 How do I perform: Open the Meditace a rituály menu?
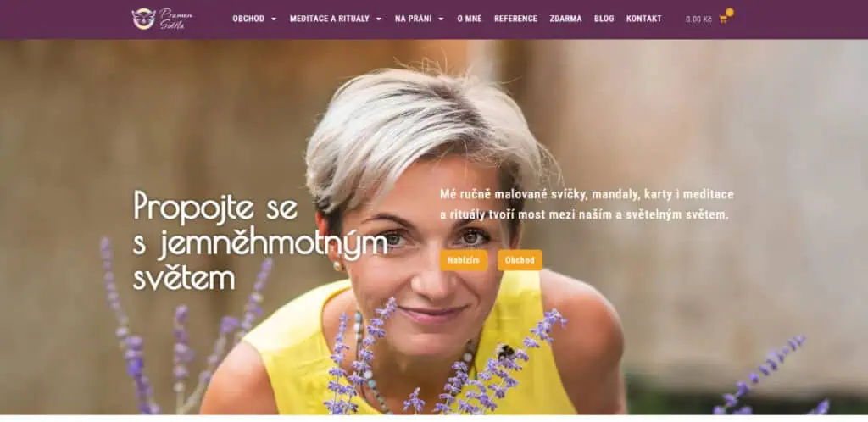point(330,19)
